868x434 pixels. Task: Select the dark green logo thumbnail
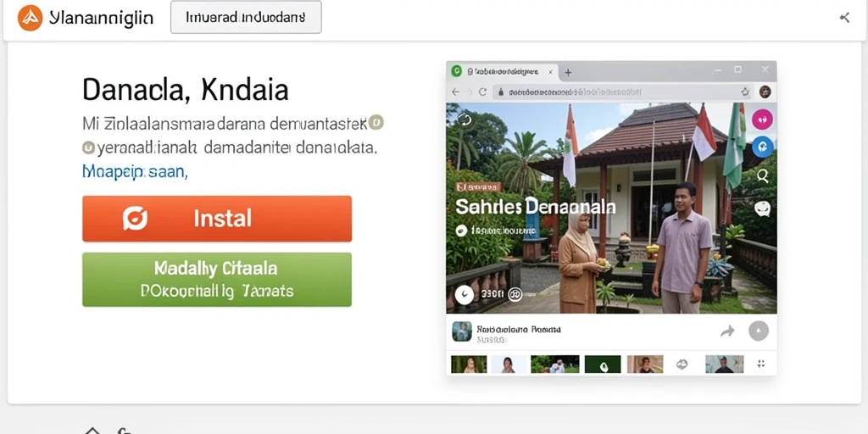603,364
